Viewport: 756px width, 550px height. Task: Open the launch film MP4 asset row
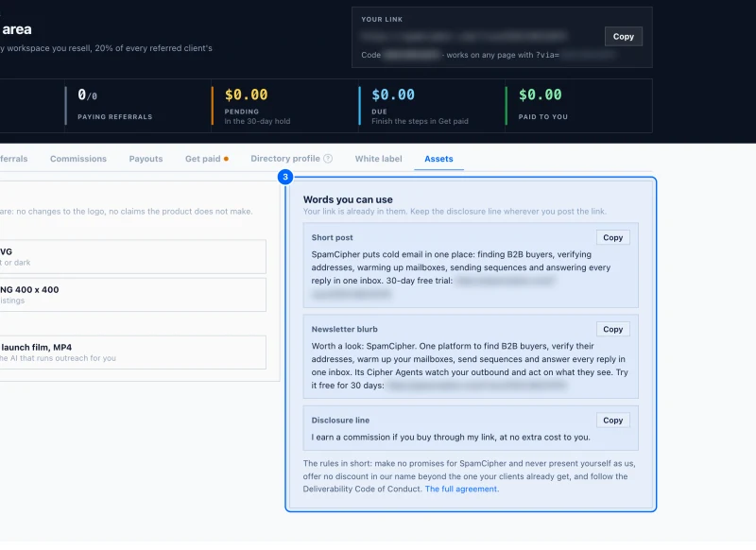(132, 352)
